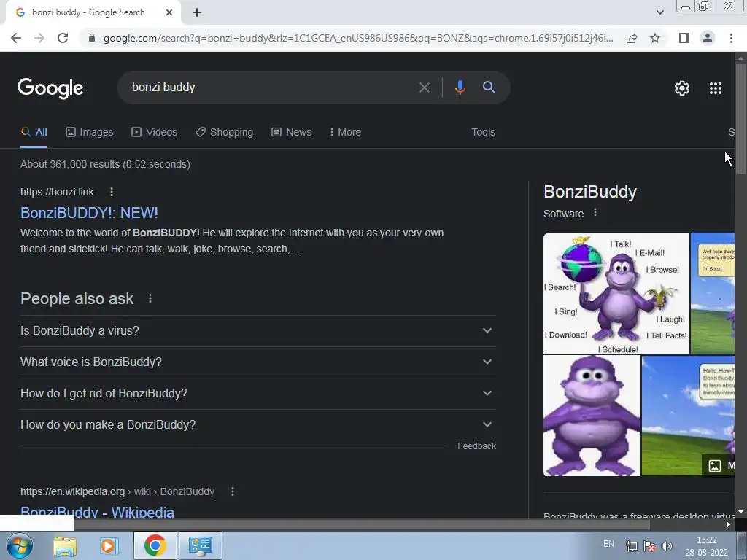Image resolution: width=747 pixels, height=560 pixels.
Task: Open the clock showing 15:22
Action: pos(707,546)
